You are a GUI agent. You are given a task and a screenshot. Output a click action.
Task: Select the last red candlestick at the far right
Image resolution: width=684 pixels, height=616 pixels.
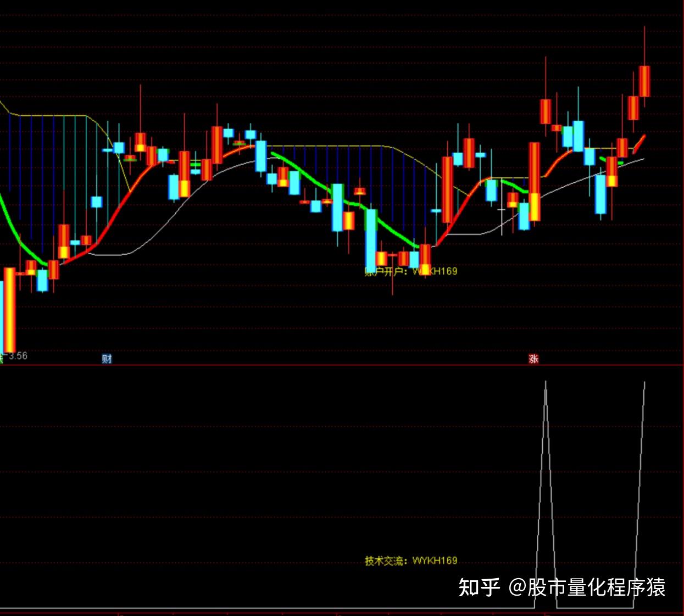(x=644, y=81)
